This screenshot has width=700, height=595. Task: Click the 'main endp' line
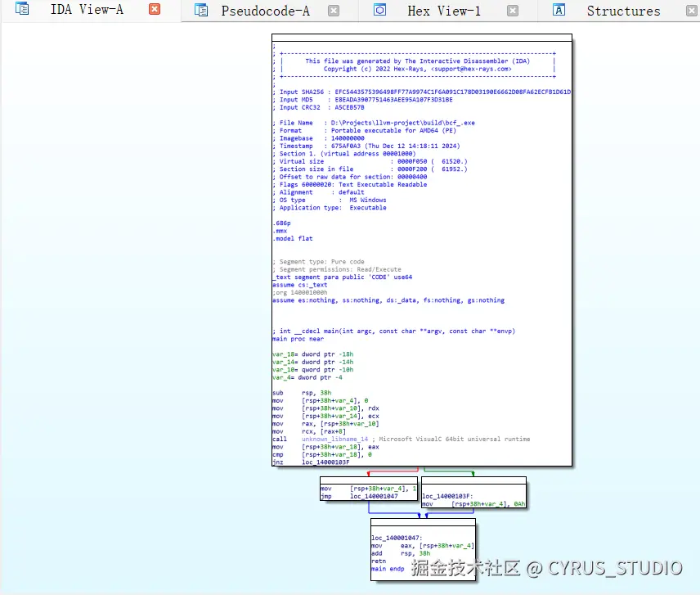click(x=388, y=569)
